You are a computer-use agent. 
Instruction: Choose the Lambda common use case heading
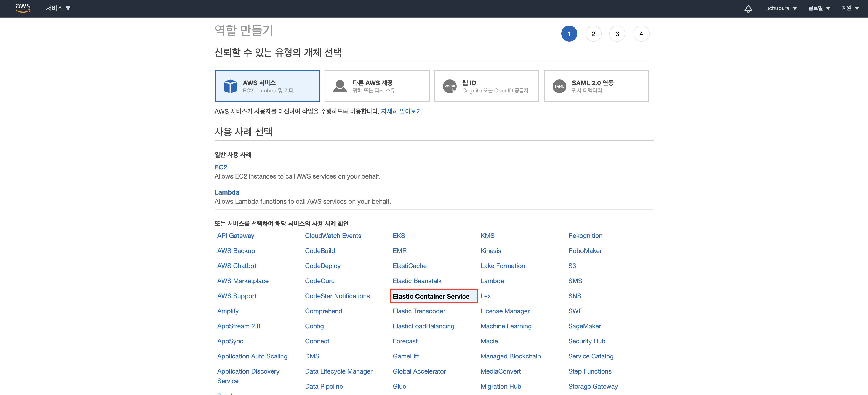coord(227,192)
